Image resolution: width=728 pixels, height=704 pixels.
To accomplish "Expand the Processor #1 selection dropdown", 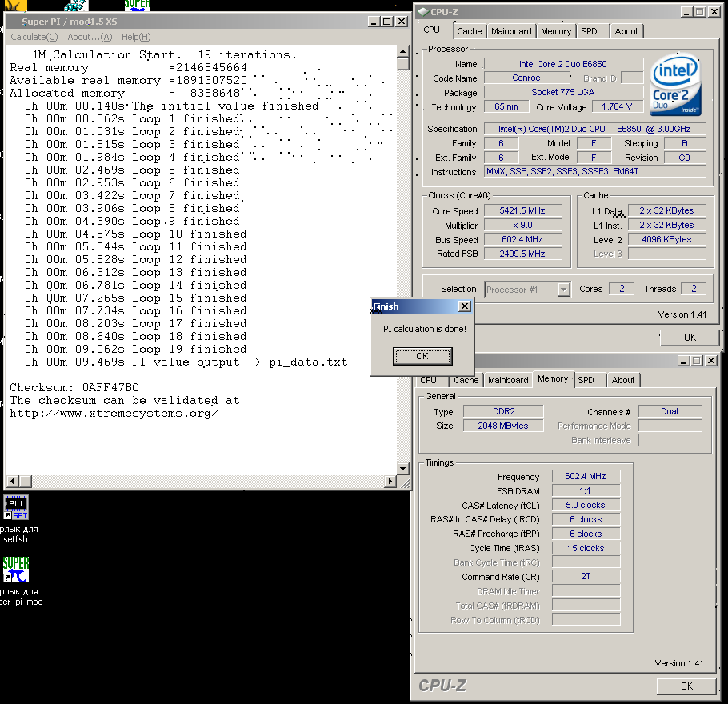I will coord(563,290).
